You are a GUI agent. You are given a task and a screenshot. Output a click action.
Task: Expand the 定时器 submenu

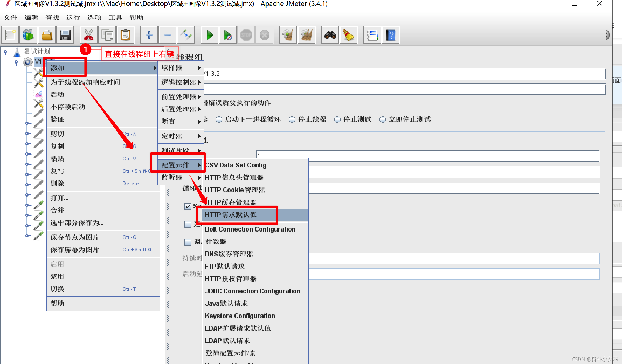[x=181, y=136]
